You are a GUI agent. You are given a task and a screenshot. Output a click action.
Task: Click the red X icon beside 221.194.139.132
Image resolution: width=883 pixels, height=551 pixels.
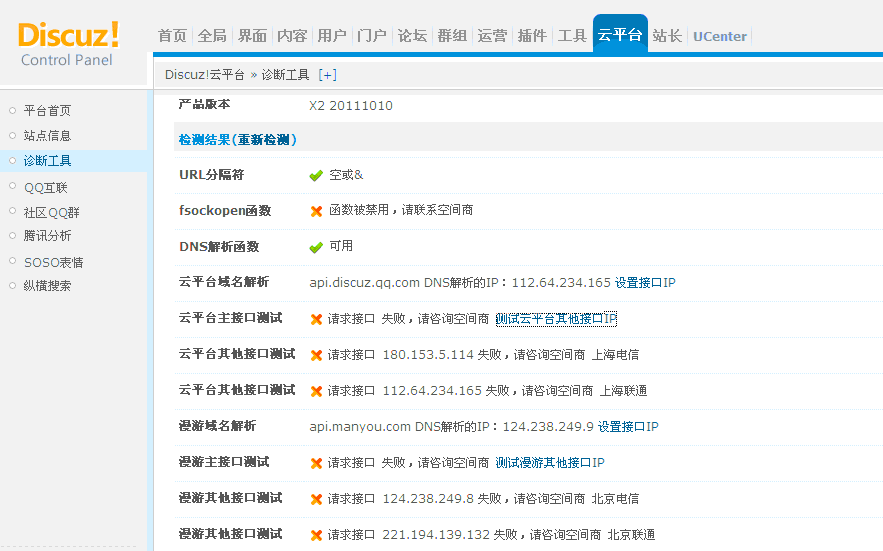click(x=316, y=536)
